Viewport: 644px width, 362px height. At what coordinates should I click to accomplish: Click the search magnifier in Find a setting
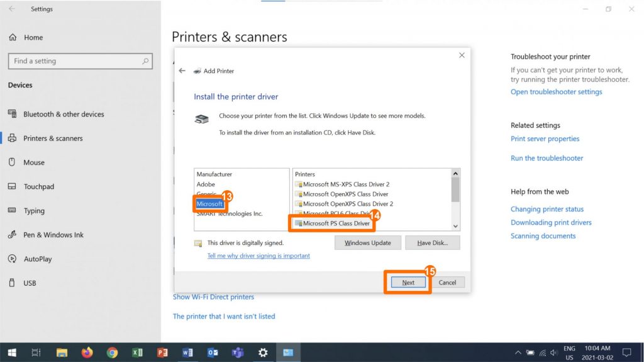pyautogui.click(x=145, y=61)
